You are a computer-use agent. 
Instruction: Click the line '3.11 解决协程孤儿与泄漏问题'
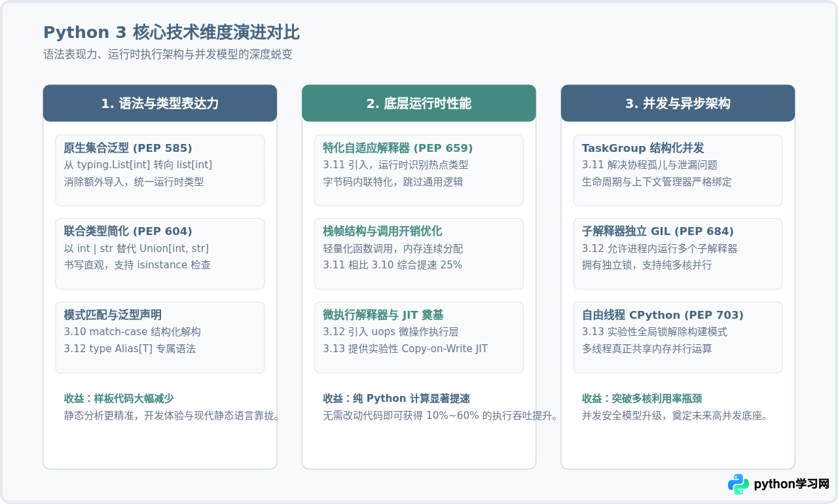coord(649,165)
